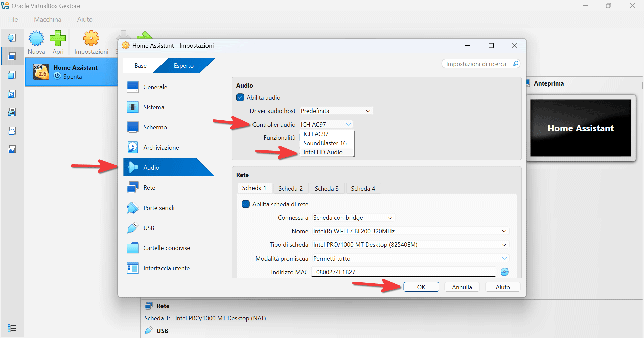Switch to the Base settings tab

[140, 66]
